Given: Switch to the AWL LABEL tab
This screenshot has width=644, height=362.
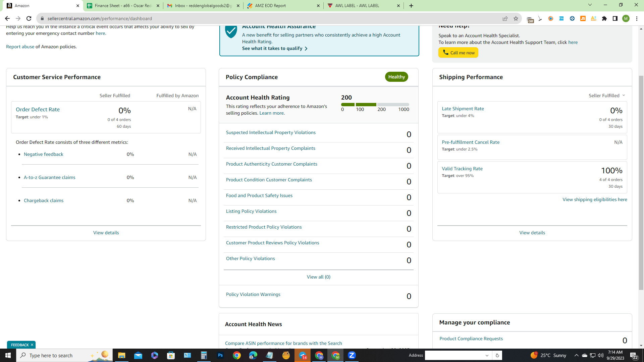Looking at the screenshot, I should tap(364, 6).
